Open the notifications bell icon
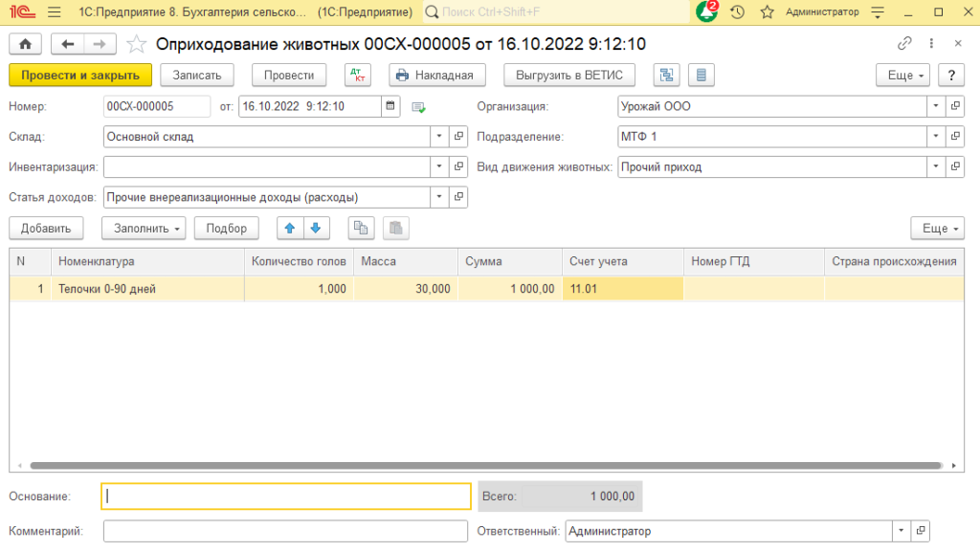 706,12
